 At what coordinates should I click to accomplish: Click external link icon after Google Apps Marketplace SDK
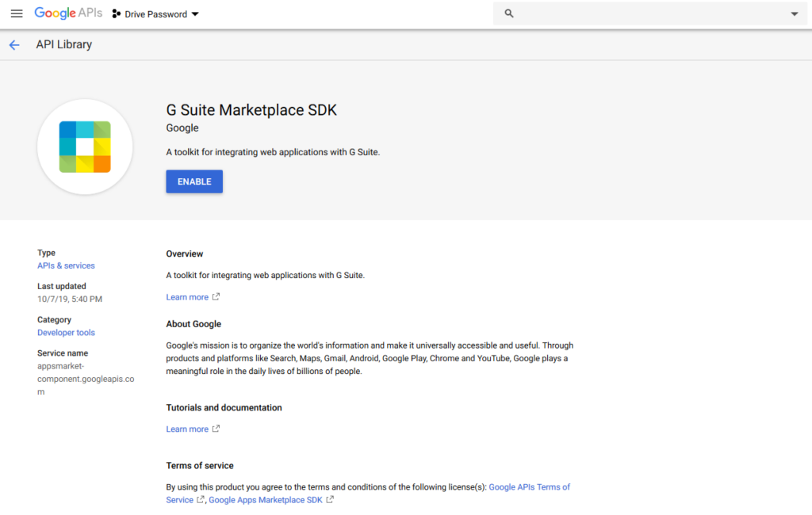(x=330, y=499)
